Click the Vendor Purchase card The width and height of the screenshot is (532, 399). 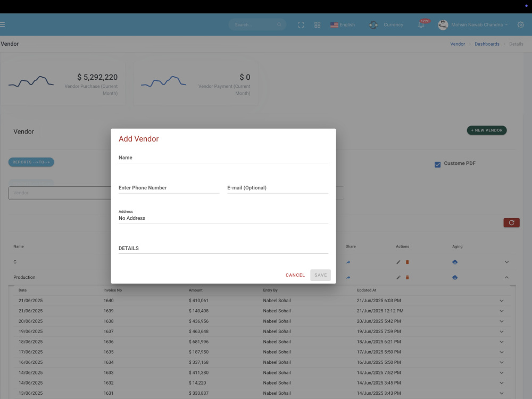click(x=63, y=84)
